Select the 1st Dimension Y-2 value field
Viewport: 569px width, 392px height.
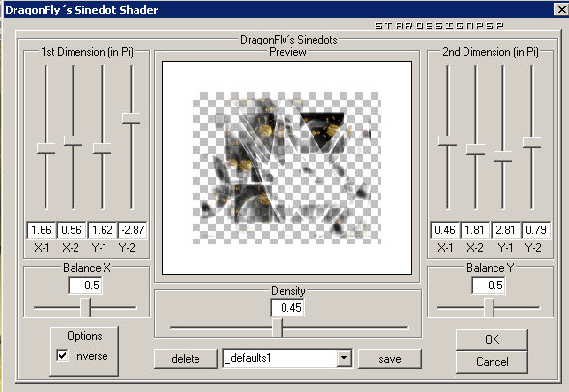tap(133, 230)
